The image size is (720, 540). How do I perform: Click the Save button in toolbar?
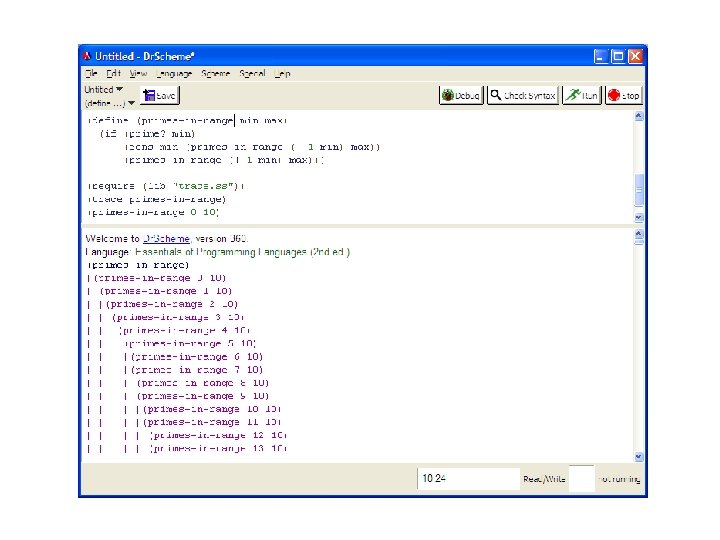[160, 96]
